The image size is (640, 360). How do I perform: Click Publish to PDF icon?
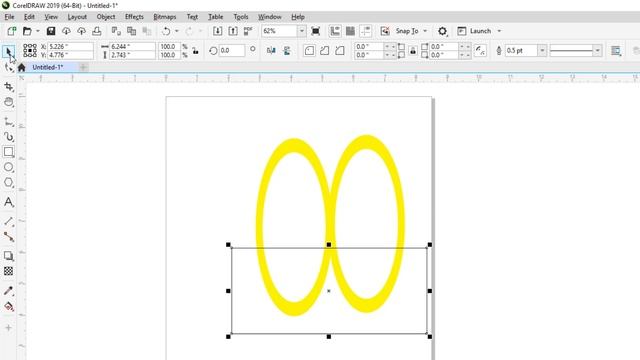pyautogui.click(x=248, y=31)
